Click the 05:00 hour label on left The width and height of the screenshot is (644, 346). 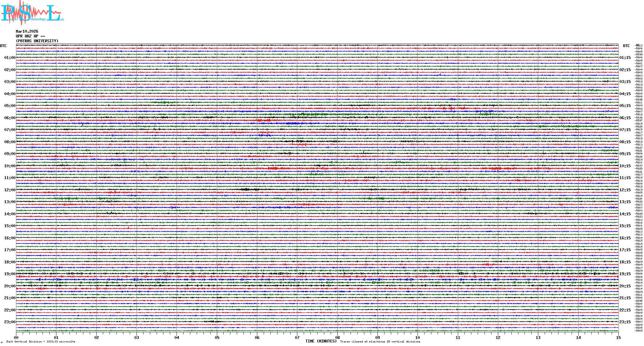pyautogui.click(x=10, y=106)
